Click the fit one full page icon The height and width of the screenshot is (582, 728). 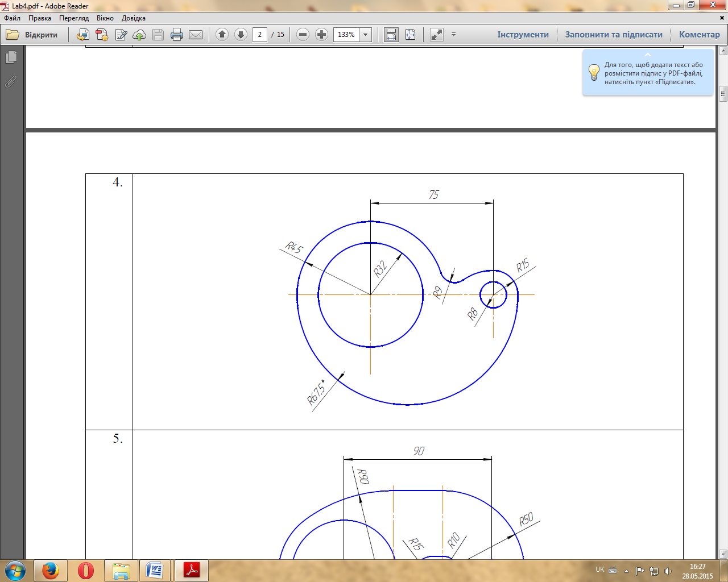[410, 35]
